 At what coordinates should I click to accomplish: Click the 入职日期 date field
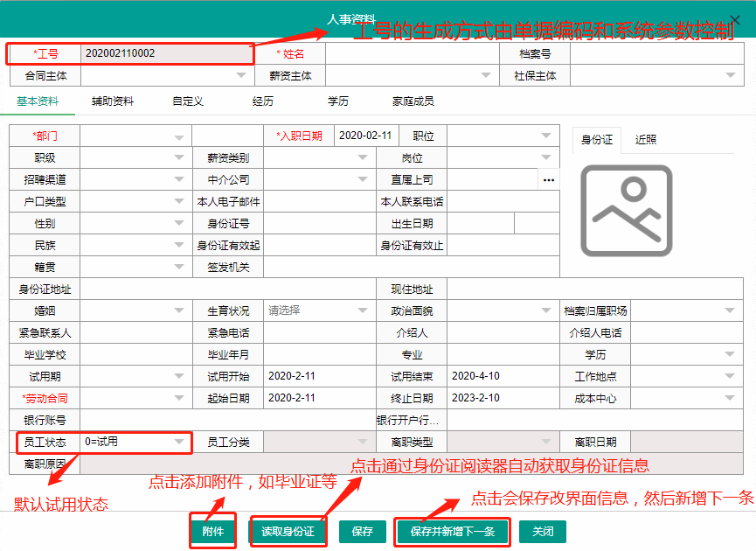coord(365,136)
